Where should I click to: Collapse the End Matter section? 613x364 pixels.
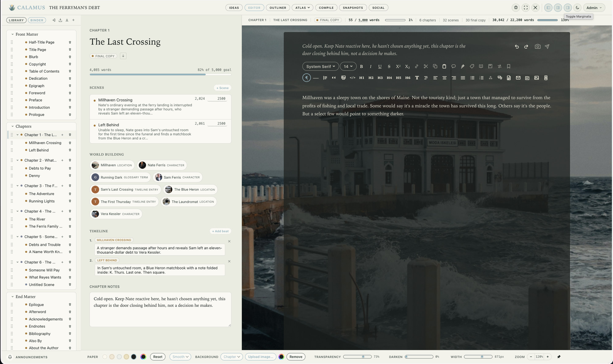(13, 297)
